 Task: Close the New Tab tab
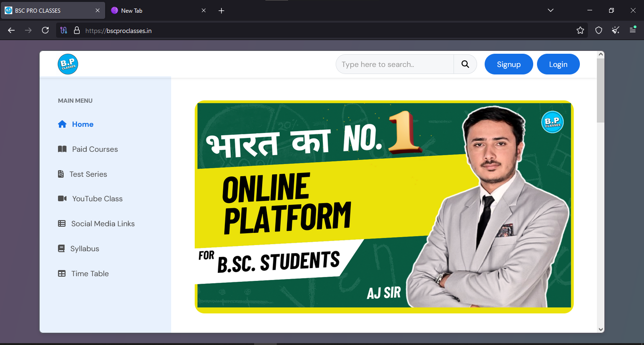click(x=204, y=10)
